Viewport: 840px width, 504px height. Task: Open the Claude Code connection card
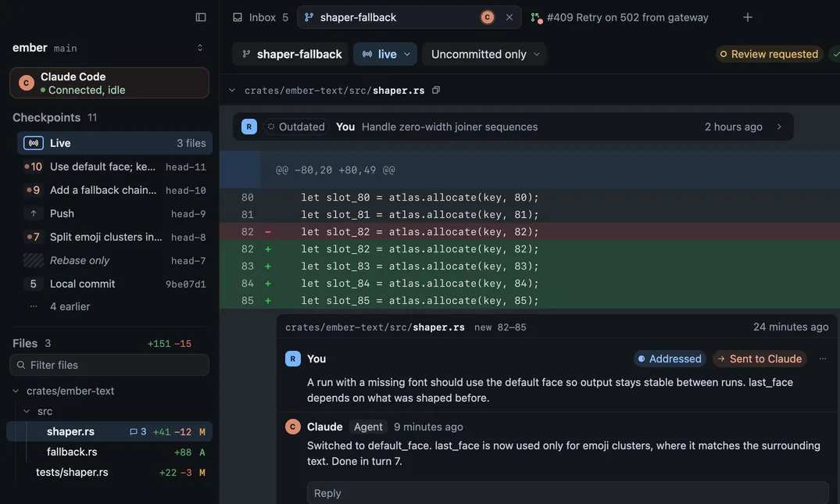click(109, 83)
